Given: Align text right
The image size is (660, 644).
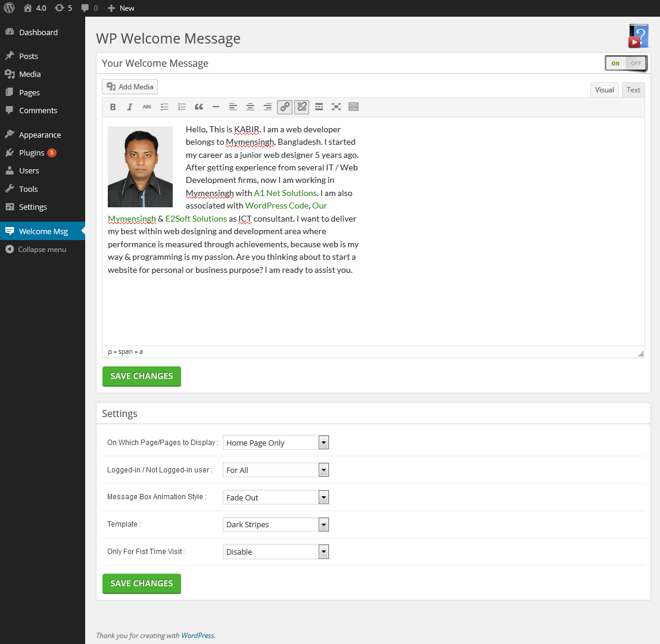Looking at the screenshot, I should [267, 107].
